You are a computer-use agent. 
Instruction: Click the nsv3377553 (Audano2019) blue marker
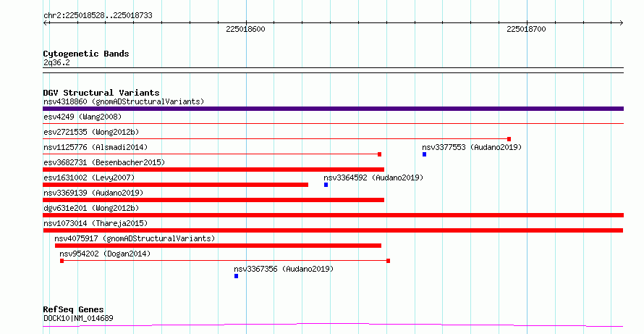click(424, 154)
